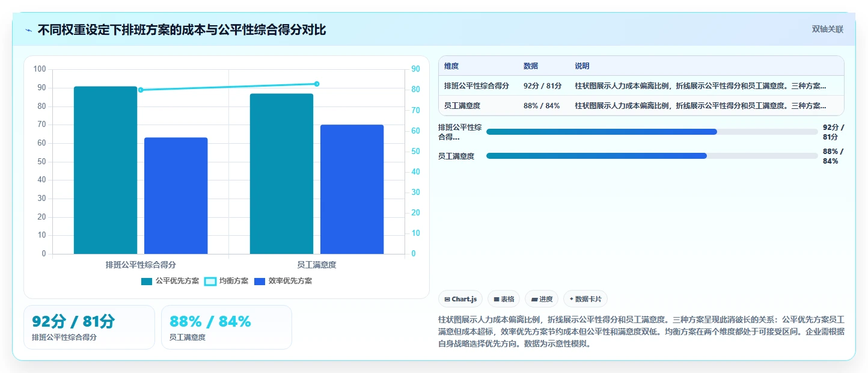Image resolution: width=868 pixels, height=373 pixels.
Task: Click the 排班公平性综合得分 x-axis label
Action: tap(141, 265)
